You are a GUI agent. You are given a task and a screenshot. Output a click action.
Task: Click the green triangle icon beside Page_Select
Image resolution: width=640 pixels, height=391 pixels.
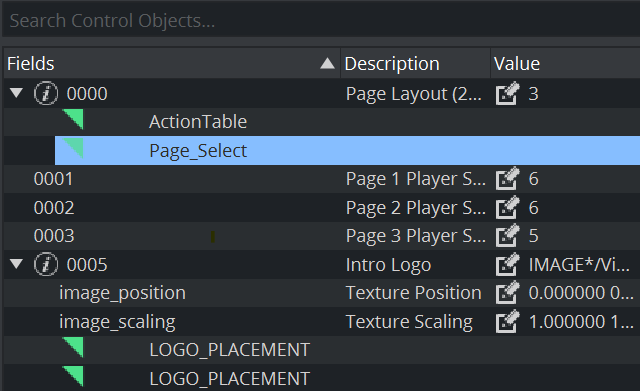pyautogui.click(x=74, y=147)
